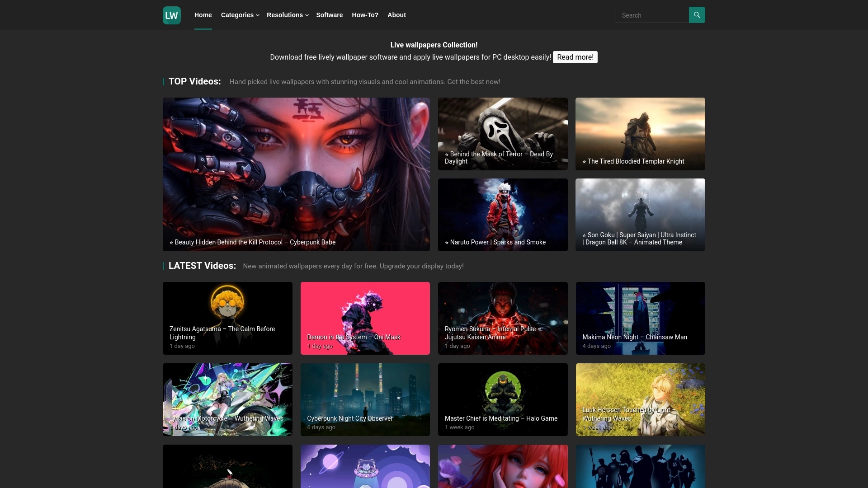This screenshot has height=488, width=868.
Task: Open the About page
Action: [396, 15]
